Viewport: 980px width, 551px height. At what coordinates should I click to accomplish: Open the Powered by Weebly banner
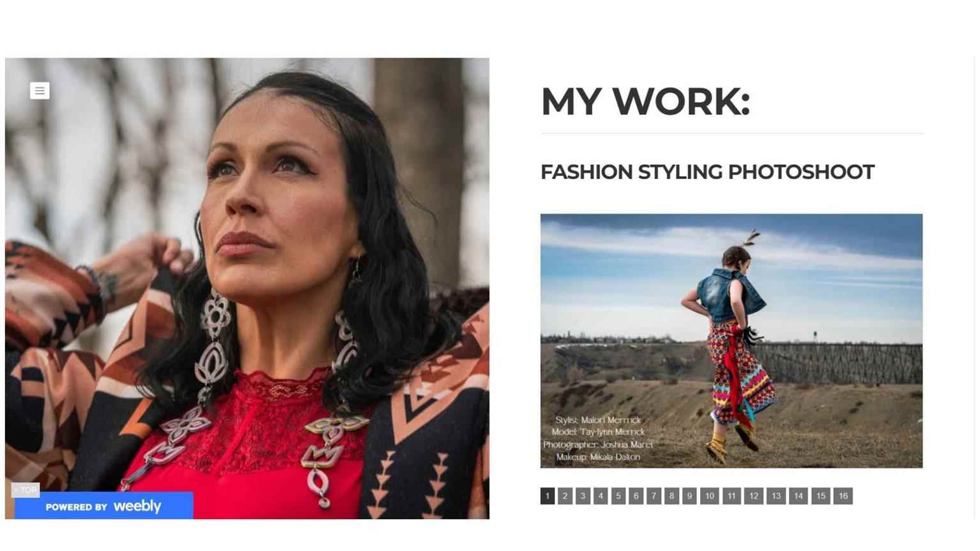(x=104, y=506)
